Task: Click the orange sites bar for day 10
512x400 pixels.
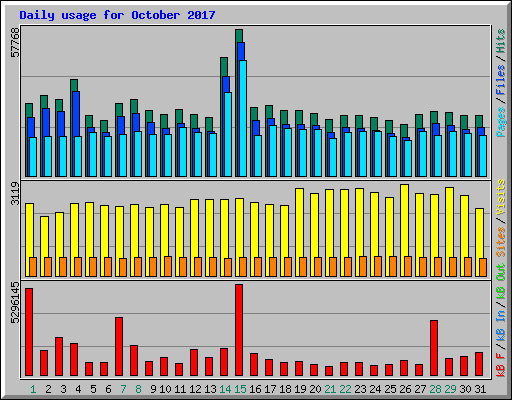Action: pos(168,266)
